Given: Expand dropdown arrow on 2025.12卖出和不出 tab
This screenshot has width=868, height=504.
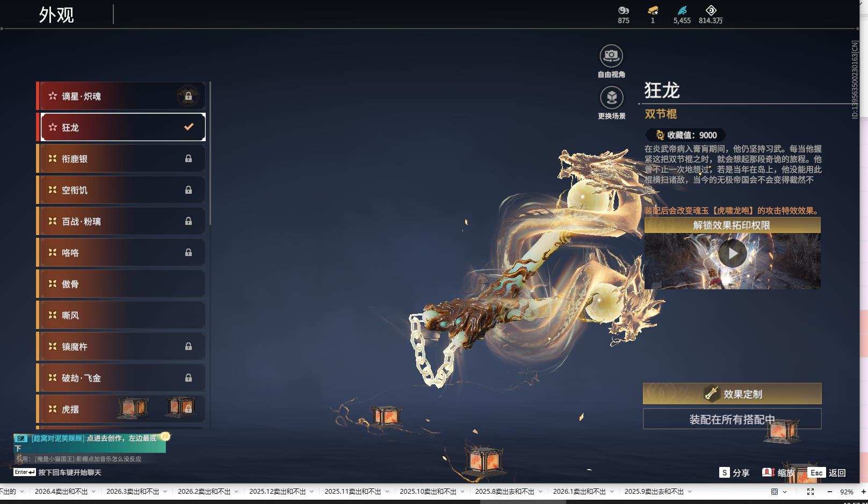Looking at the screenshot, I should tap(312, 492).
